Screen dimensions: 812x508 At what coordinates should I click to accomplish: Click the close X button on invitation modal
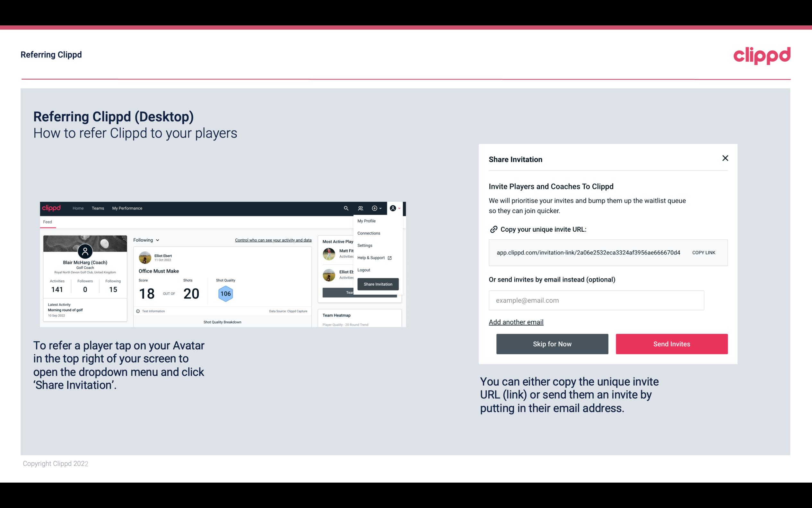tap(725, 158)
